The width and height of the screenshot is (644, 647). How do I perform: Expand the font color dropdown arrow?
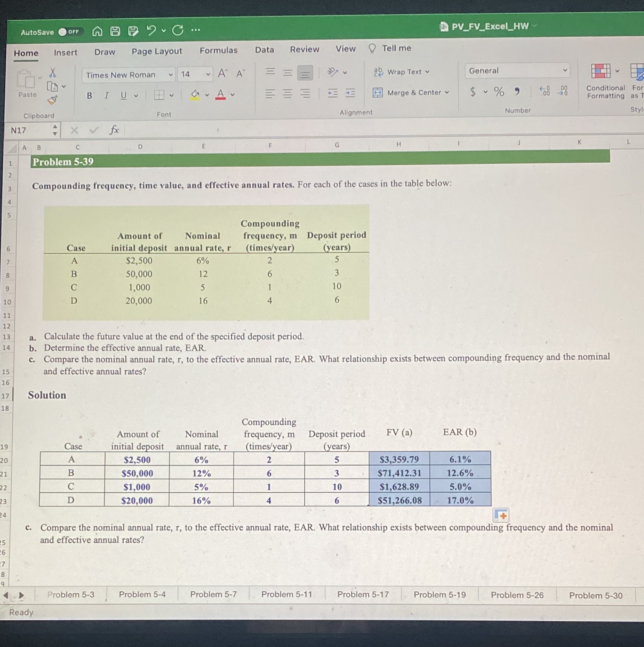233,94
